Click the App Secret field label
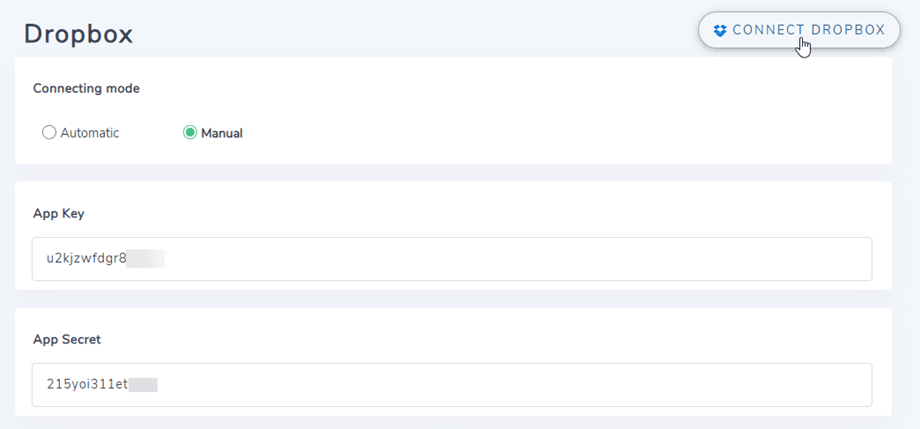This screenshot has width=920, height=429. click(67, 339)
